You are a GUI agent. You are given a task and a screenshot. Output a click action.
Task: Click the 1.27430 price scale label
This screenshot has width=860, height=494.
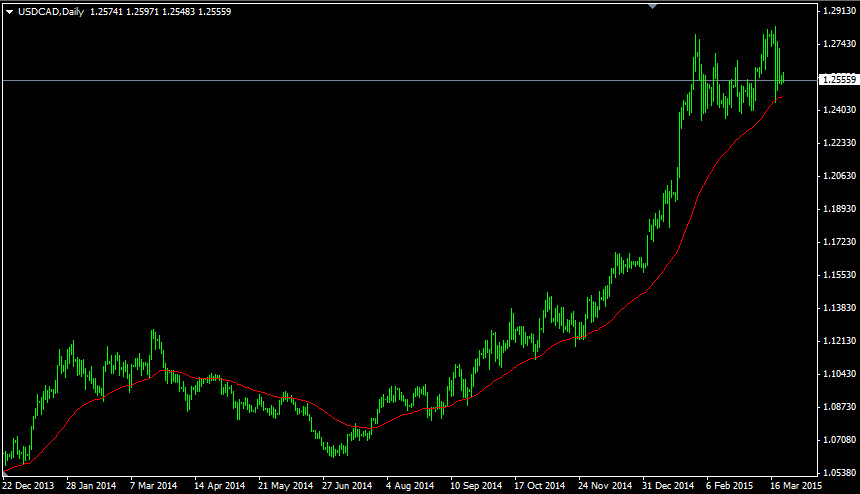click(840, 44)
